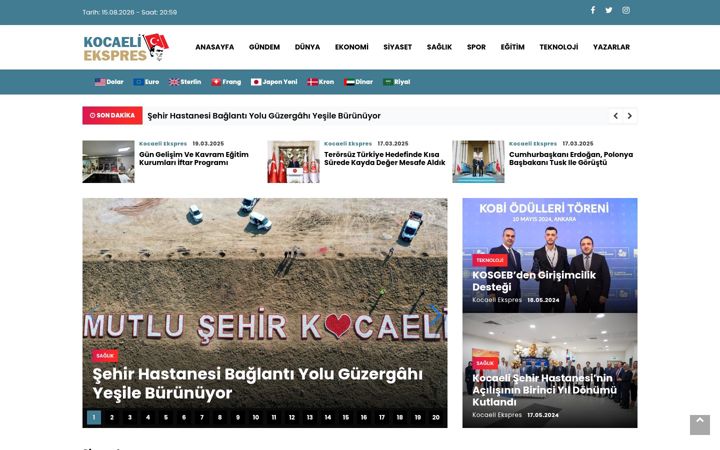Viewport: 720px width, 450px height.
Task: Show previous breaking news headline
Action: (616, 116)
